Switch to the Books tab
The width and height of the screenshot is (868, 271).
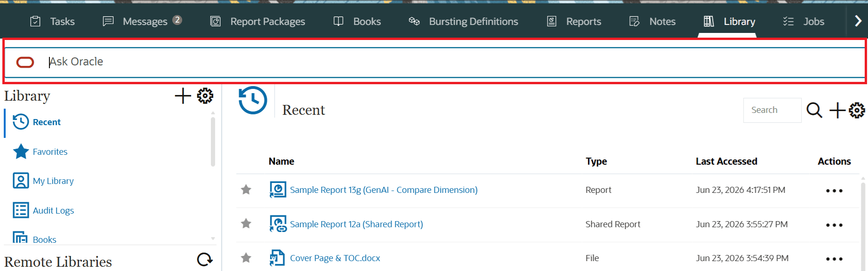pos(357,21)
